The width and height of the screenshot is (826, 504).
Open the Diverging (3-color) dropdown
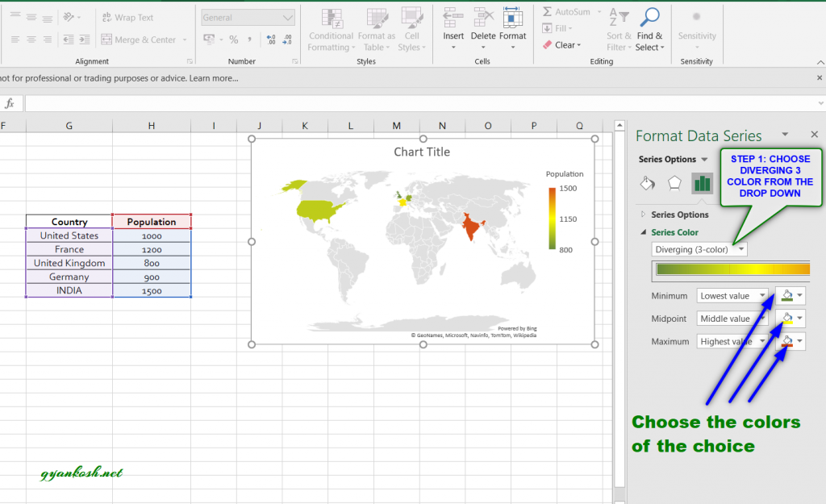(x=699, y=249)
